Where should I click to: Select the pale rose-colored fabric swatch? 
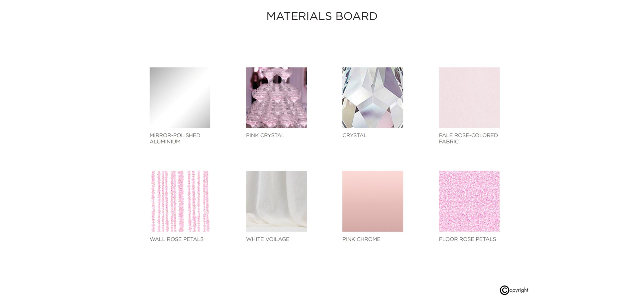pos(469,97)
